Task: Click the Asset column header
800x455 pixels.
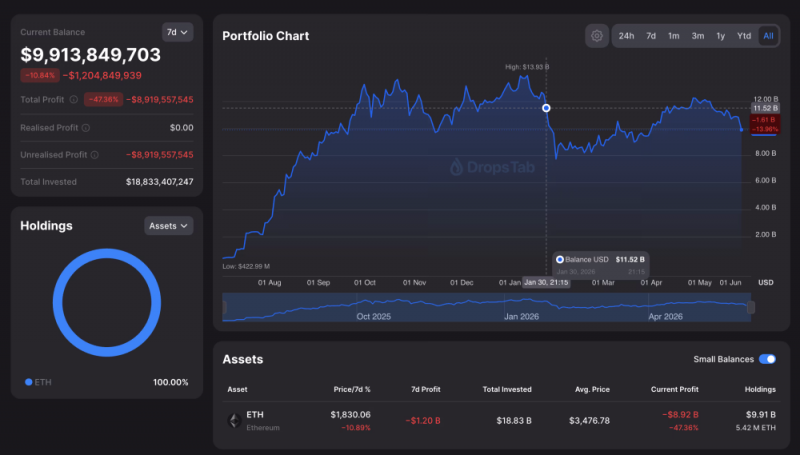Action: click(x=237, y=389)
